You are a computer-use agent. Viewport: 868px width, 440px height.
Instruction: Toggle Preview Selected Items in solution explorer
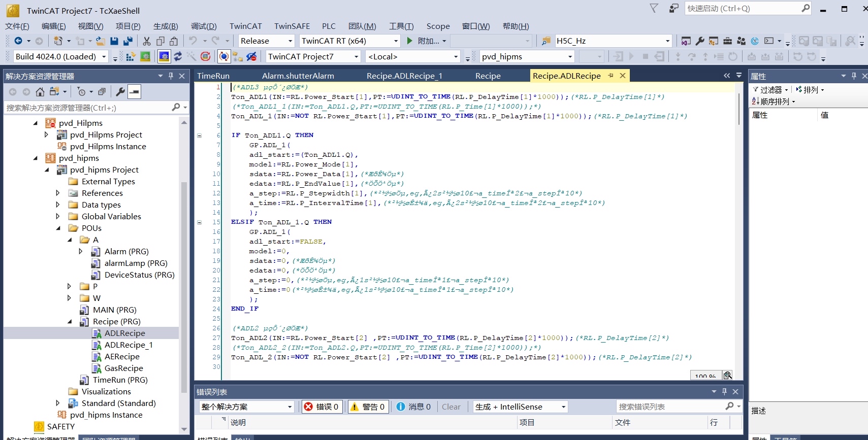click(x=134, y=92)
